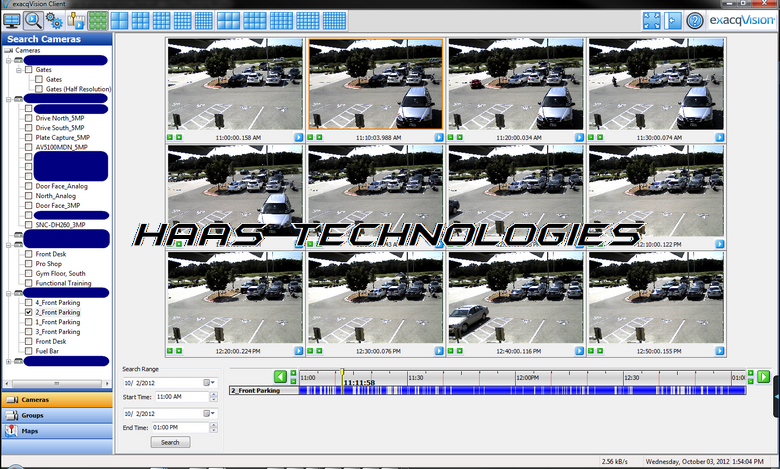Open the Cameras panel tab
This screenshot has width=780, height=469.
click(x=57, y=400)
